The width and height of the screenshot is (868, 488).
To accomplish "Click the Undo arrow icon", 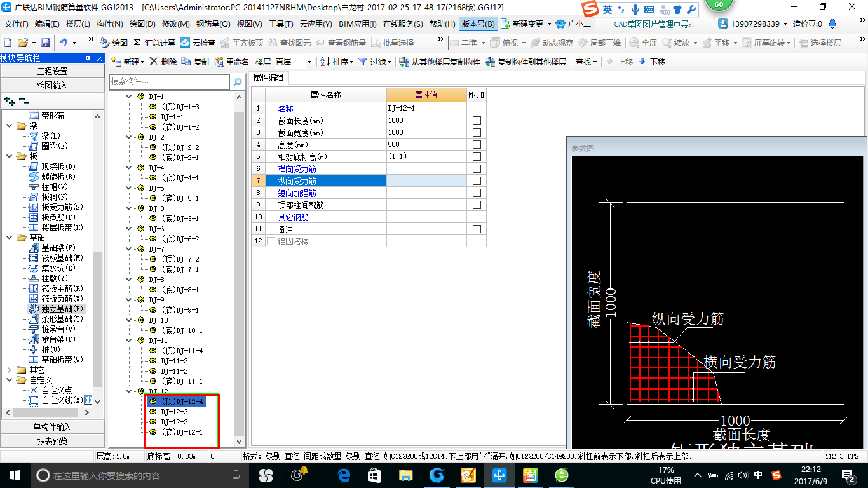I will point(64,43).
